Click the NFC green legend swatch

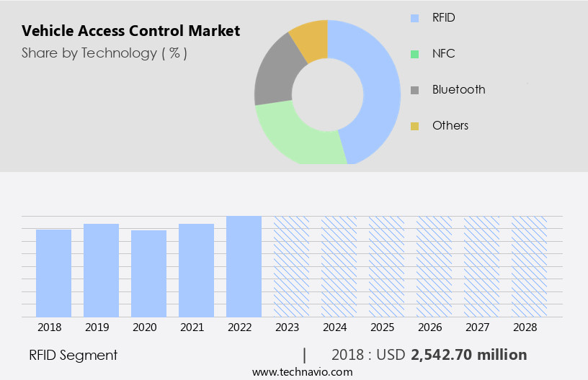414,54
